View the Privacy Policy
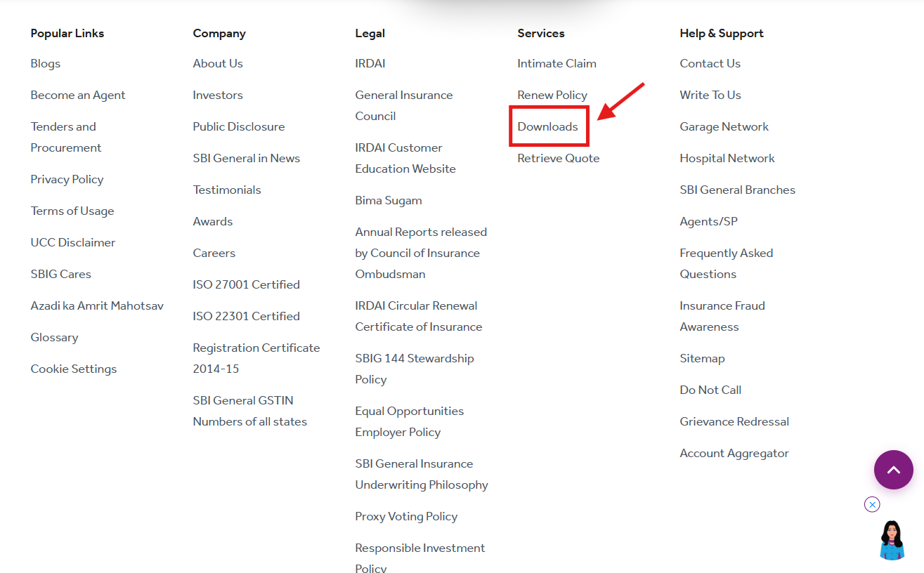 [x=67, y=179]
